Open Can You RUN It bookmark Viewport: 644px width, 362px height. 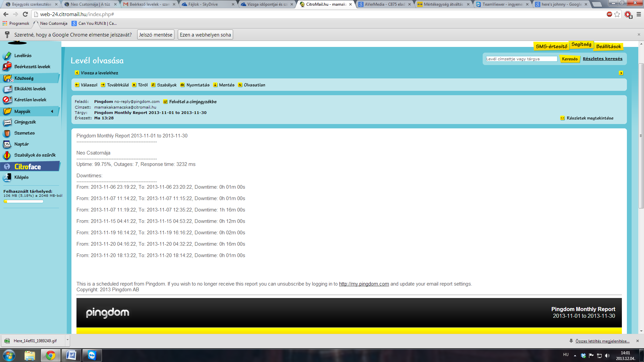pos(94,23)
